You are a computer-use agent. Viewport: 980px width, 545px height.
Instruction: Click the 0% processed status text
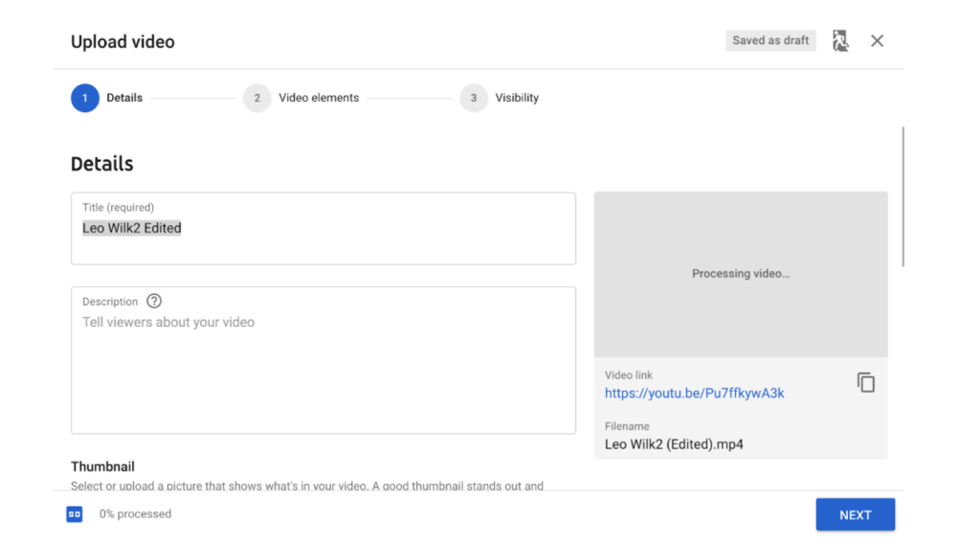pos(135,514)
